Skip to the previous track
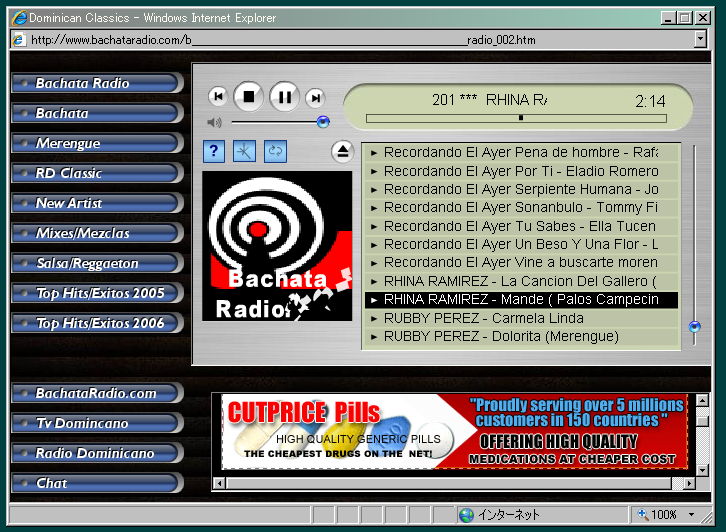Viewport: 726px width, 532px height. point(218,97)
